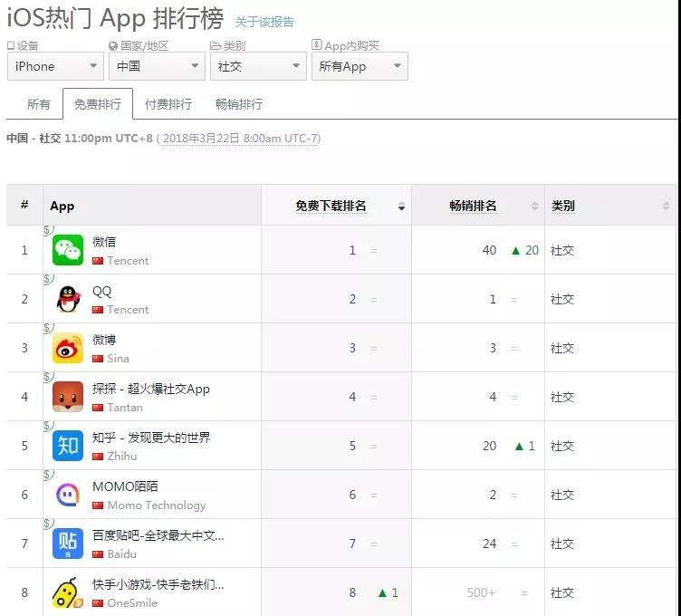The image size is (681, 616).
Task: Click the Tencent publisher under QQ
Action: (x=128, y=310)
